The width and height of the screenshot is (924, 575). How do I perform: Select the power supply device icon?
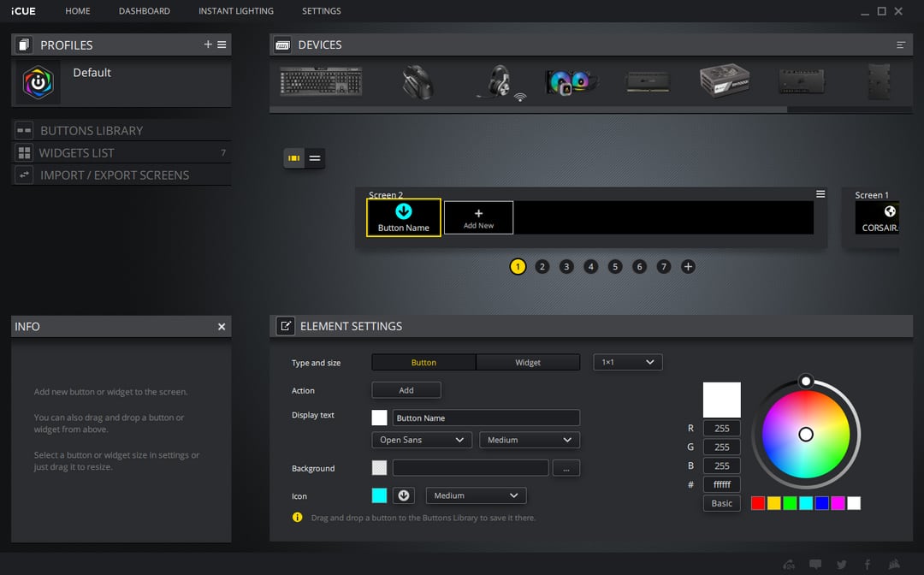pos(723,81)
